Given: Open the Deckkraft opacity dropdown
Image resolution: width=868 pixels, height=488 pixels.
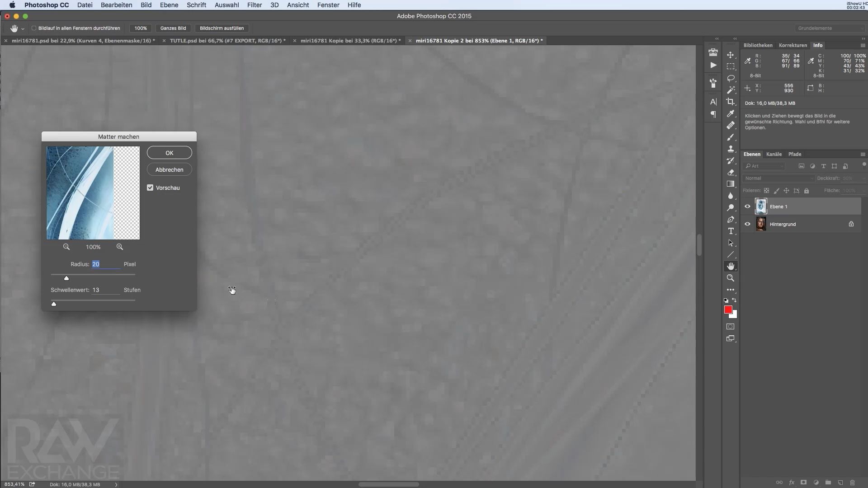Looking at the screenshot, I should point(863,178).
